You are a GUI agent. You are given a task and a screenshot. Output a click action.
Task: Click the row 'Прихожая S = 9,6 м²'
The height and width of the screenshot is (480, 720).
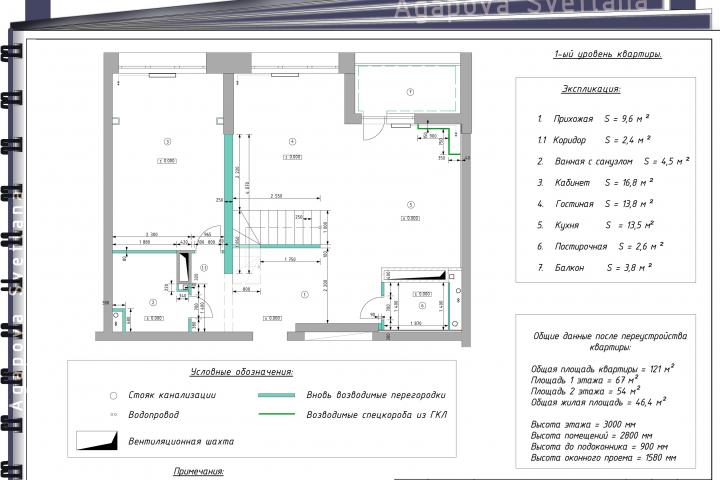point(593,119)
